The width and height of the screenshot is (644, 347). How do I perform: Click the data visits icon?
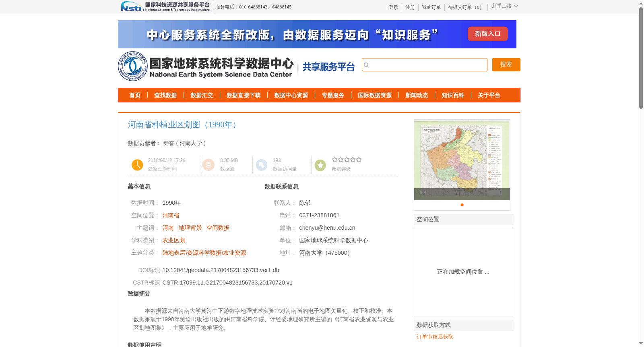tap(262, 165)
